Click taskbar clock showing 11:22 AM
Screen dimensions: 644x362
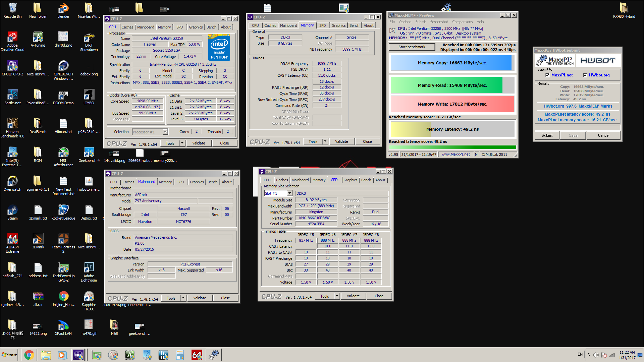[x=627, y=355]
